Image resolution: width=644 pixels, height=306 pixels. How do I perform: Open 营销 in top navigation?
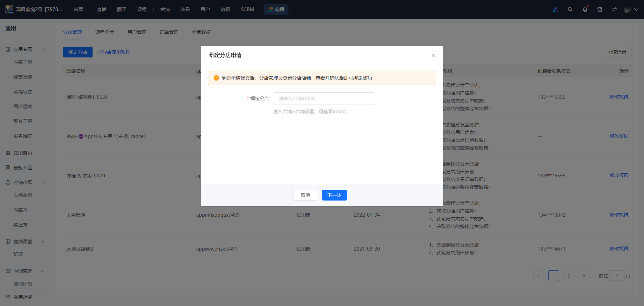point(165,9)
